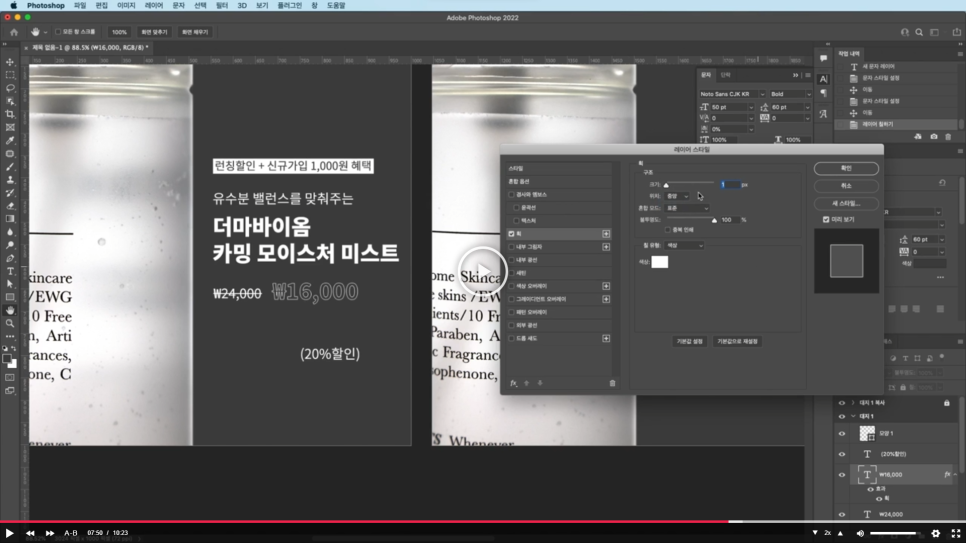Expand the 대지 1 복사 artboard group
This screenshot has height=543, width=966.
pos(853,403)
